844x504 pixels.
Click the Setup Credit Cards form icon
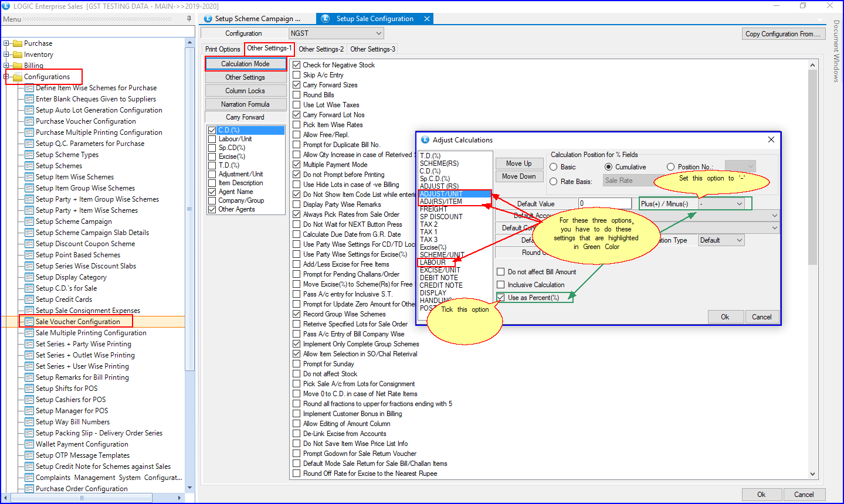[x=29, y=299]
